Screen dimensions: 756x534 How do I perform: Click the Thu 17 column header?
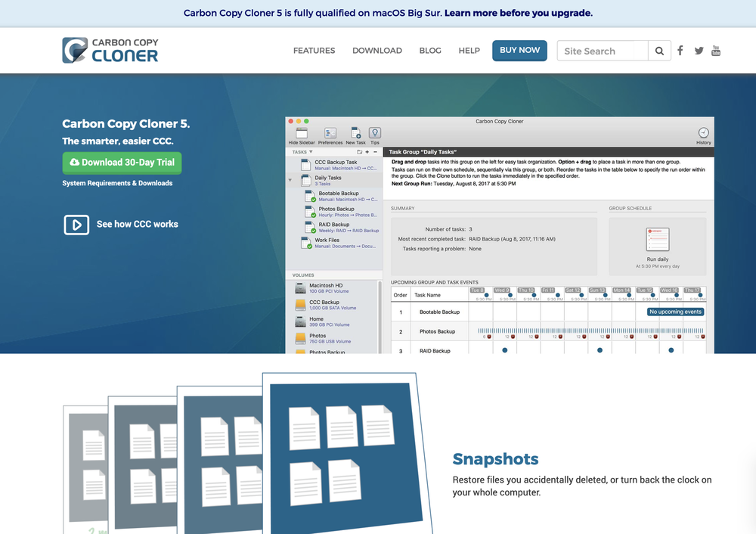(x=695, y=294)
